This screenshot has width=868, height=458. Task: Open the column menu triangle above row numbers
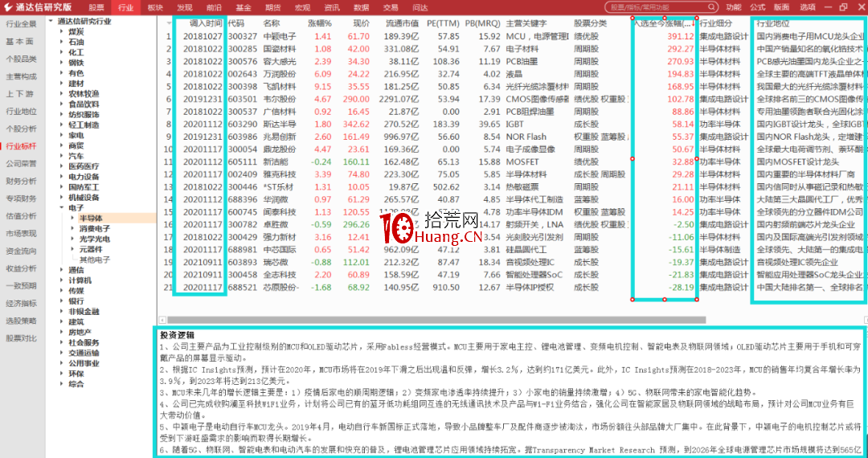click(x=169, y=23)
